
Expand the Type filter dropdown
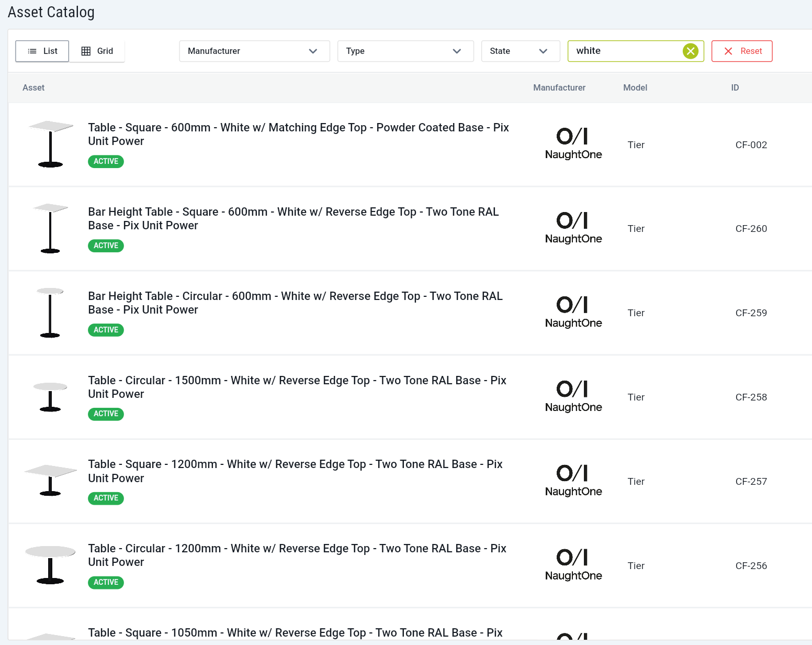[x=405, y=51]
